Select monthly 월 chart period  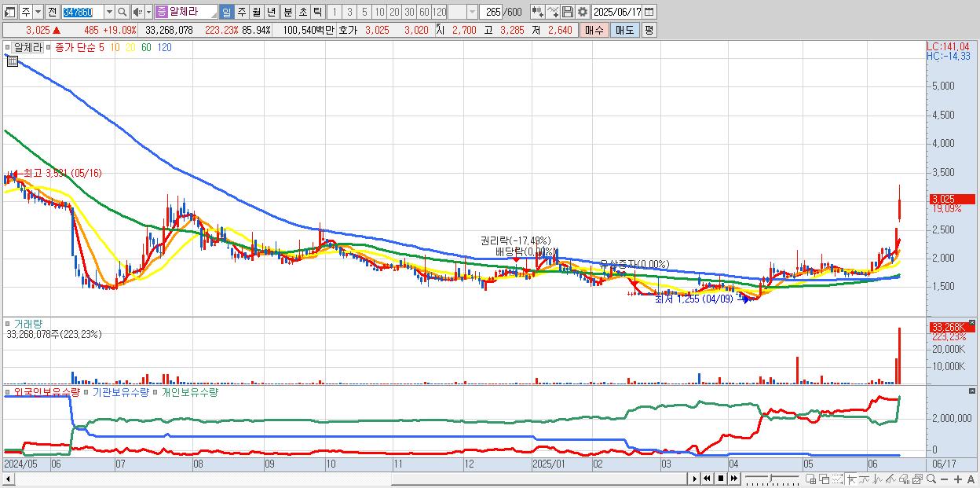(256, 12)
